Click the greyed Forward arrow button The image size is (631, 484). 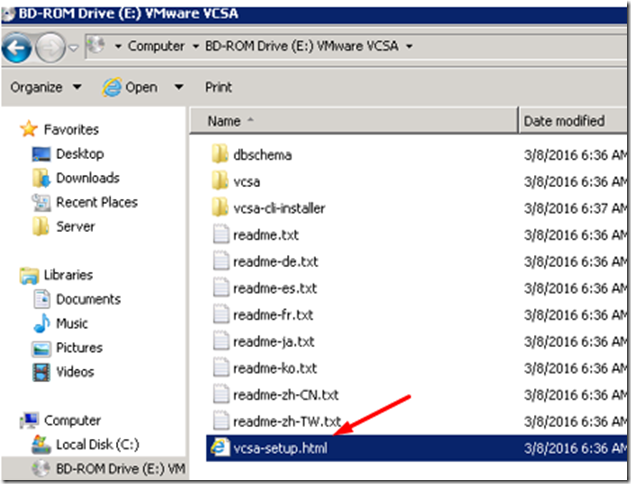tap(50, 48)
